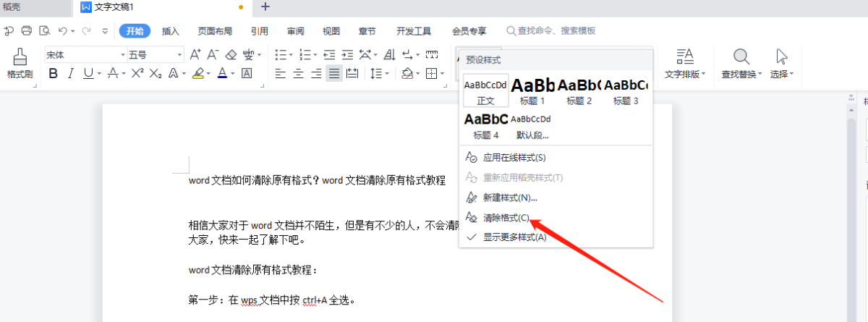This screenshot has height=322, width=868.
Task: Apply superscript X² formatting
Action: click(137, 73)
